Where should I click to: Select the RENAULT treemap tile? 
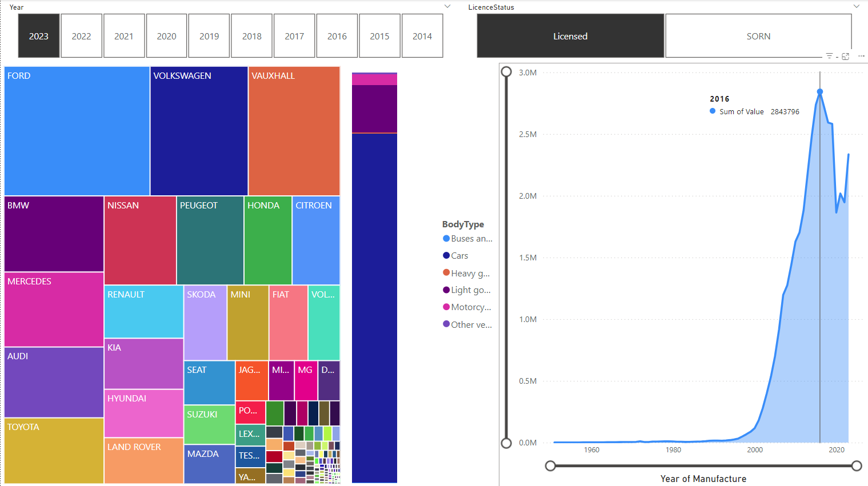(x=144, y=312)
